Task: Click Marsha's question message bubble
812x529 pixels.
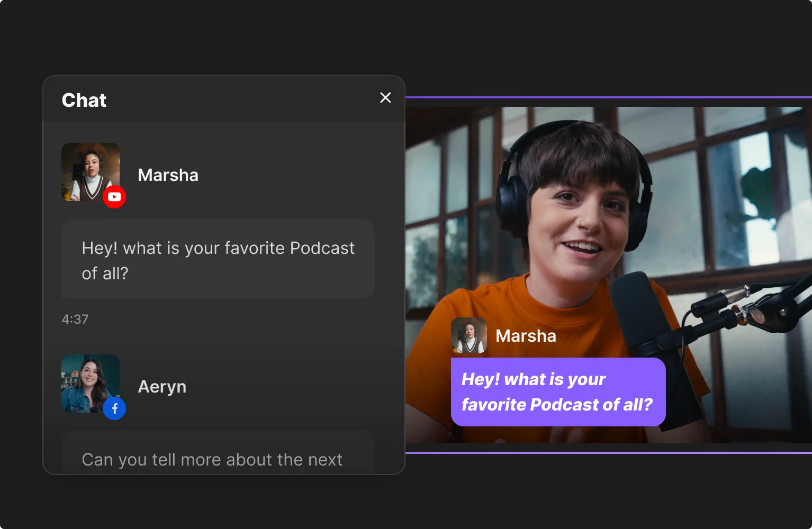Action: (218, 259)
